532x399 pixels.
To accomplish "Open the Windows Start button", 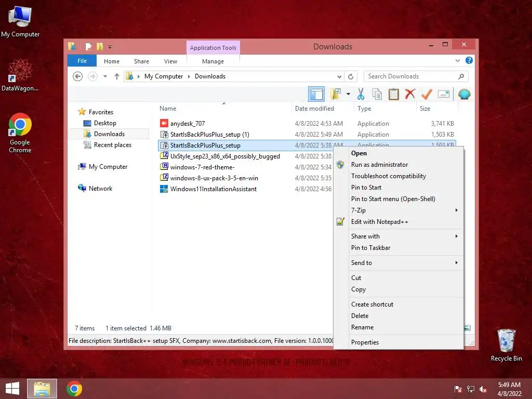I will pos(12,389).
